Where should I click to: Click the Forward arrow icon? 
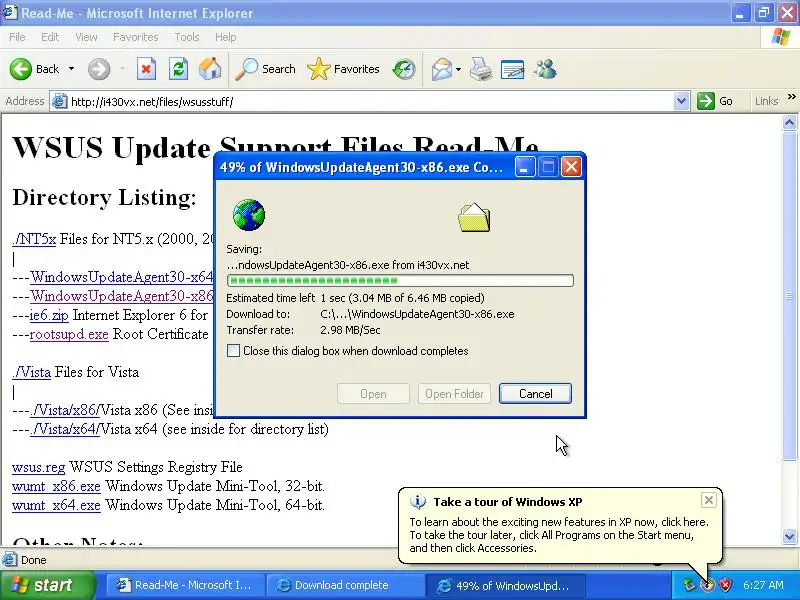pyautogui.click(x=99, y=69)
